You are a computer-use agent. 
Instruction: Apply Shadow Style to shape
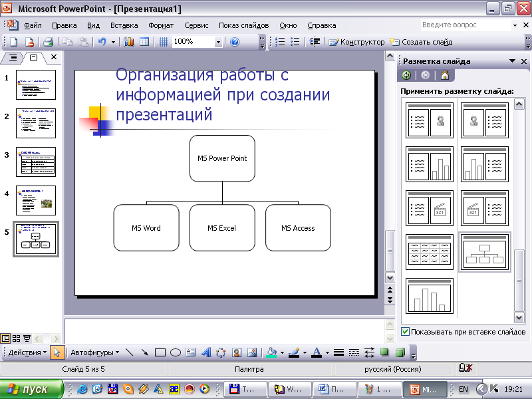click(384, 352)
